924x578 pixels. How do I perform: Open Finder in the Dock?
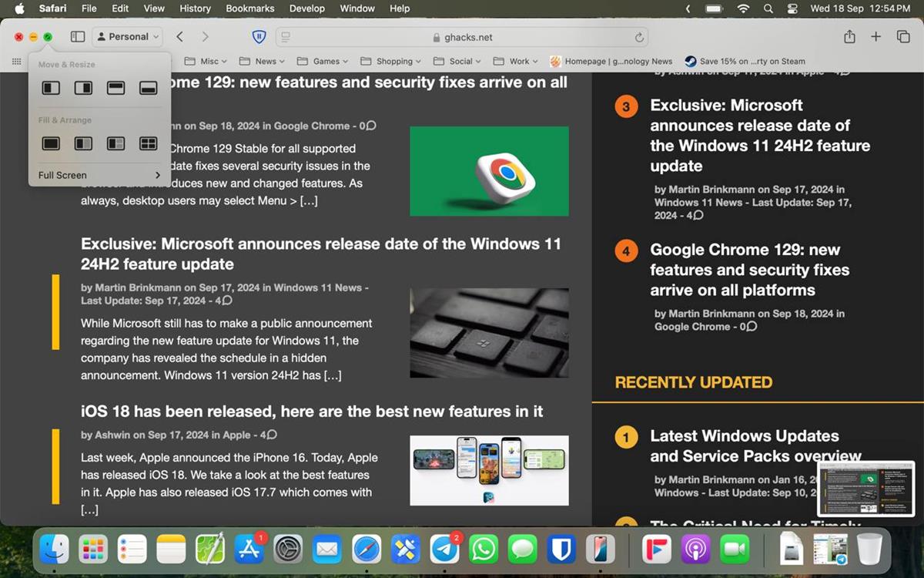pos(54,549)
